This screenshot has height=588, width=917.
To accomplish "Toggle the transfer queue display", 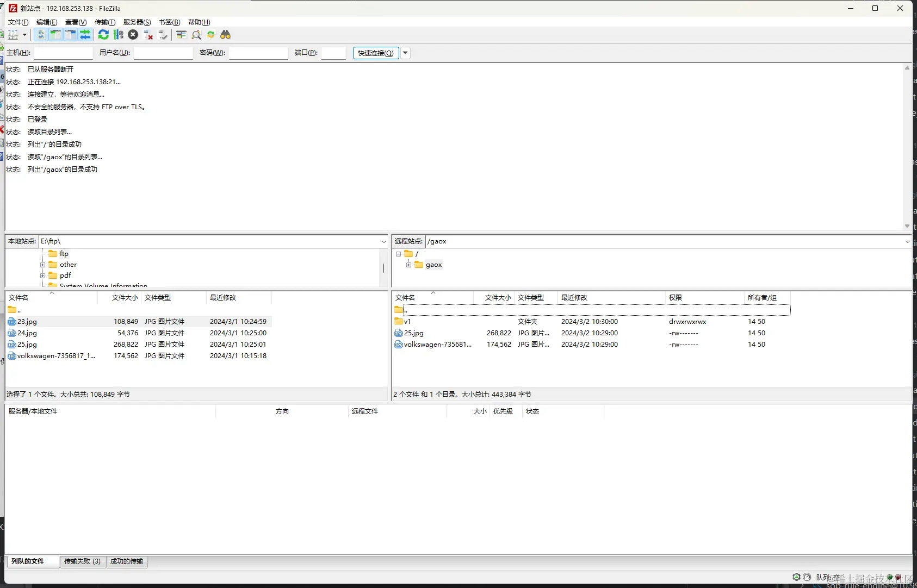I will 85,35.
